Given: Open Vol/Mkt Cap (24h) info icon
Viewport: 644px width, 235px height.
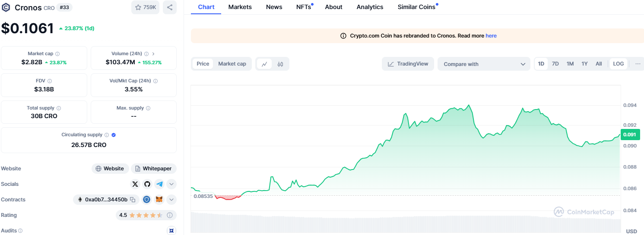Looking at the screenshot, I should [155, 81].
